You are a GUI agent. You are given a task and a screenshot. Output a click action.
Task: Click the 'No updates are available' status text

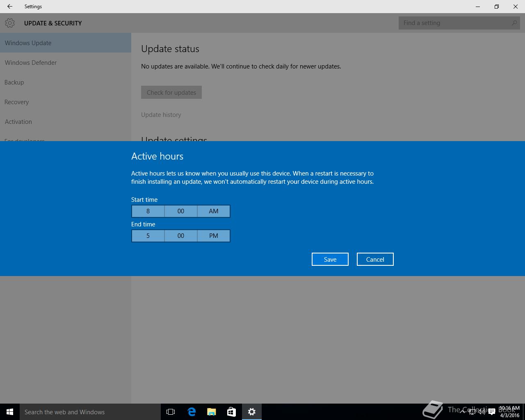(x=241, y=66)
